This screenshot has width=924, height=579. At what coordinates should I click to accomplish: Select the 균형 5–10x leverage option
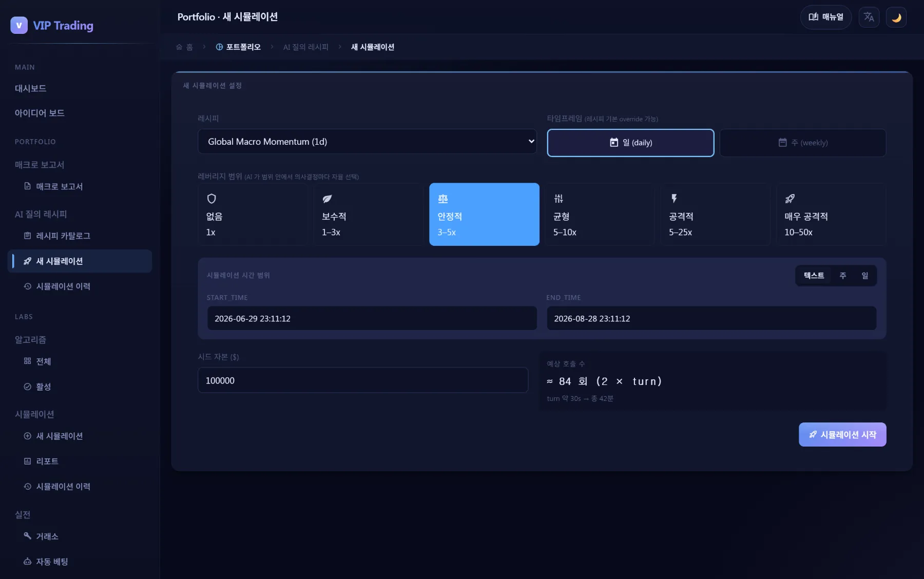[600, 215]
